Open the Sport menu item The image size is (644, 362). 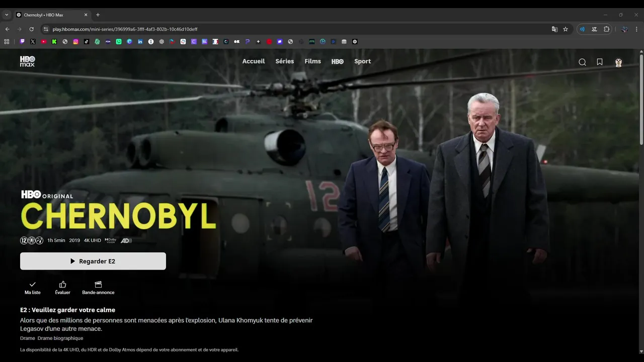[362, 61]
